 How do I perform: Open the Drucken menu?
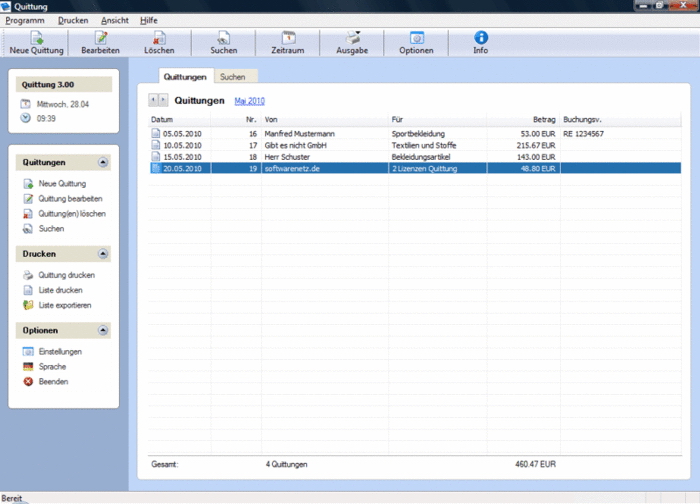(73, 20)
